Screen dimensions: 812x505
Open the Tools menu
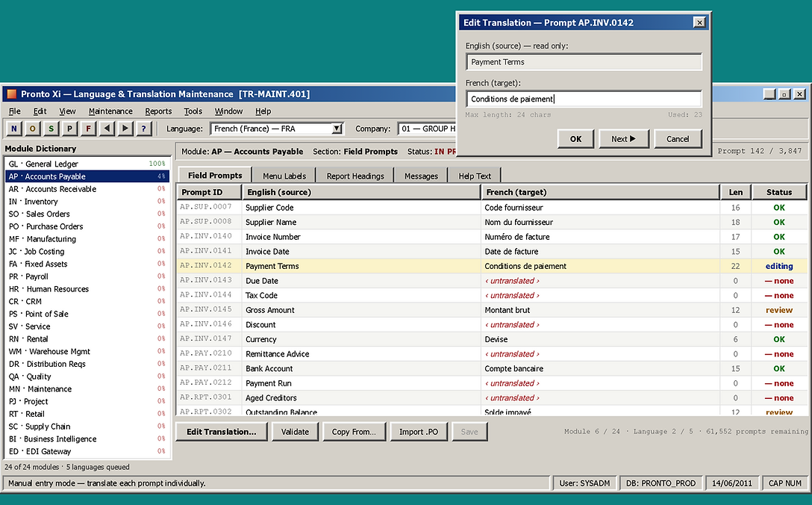[x=193, y=111]
